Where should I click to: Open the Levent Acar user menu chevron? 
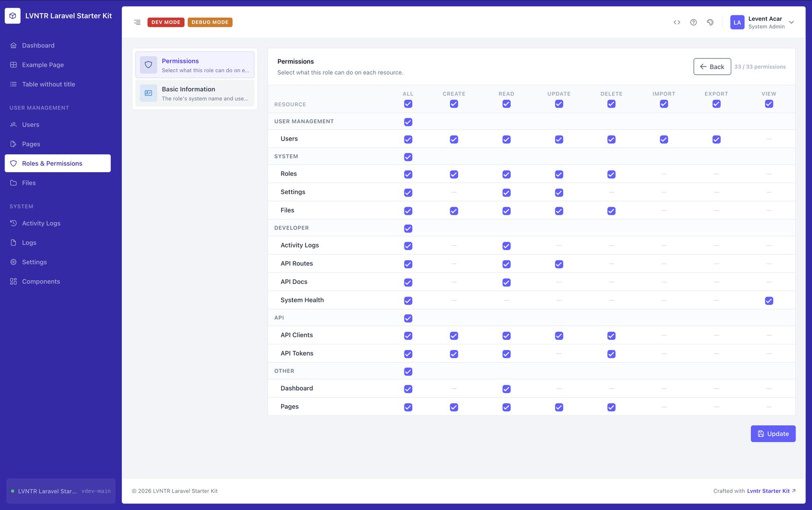point(791,22)
